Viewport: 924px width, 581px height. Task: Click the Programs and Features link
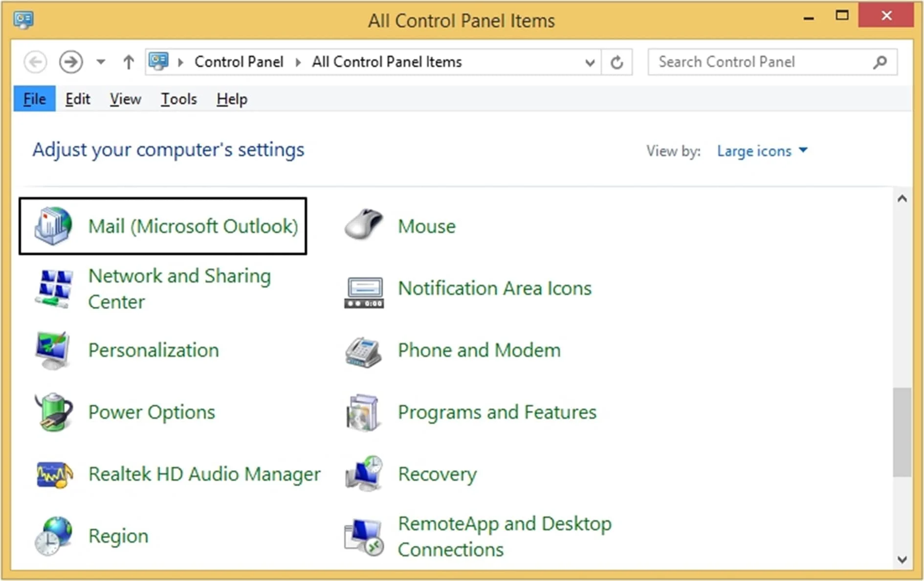point(497,412)
